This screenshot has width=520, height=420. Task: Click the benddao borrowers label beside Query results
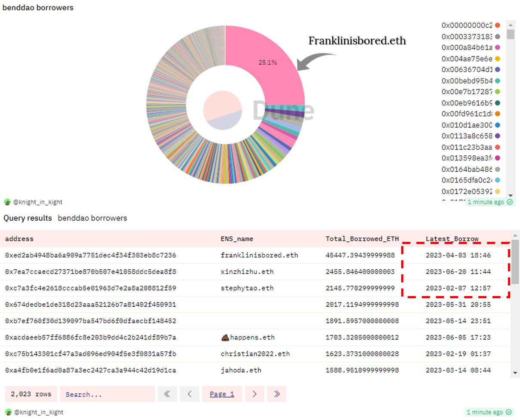pos(93,218)
